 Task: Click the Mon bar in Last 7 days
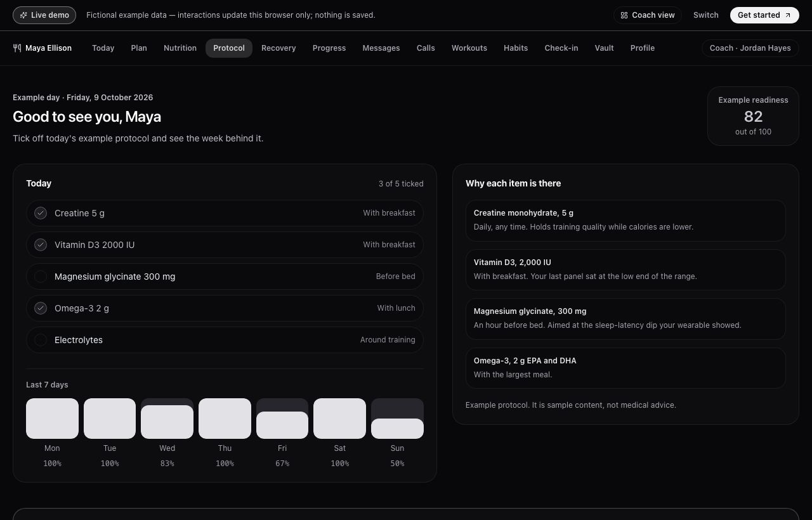click(52, 419)
